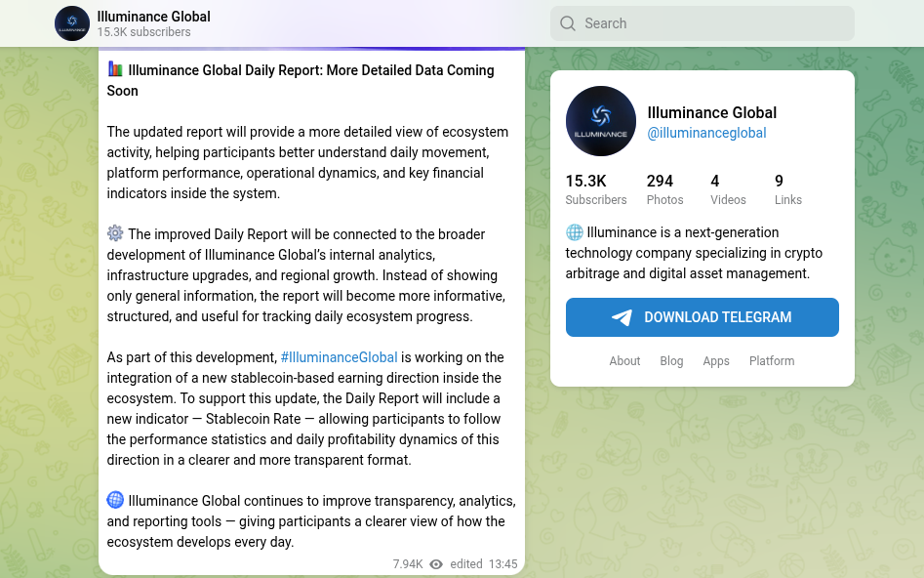Open the Illuminance Global header avatar
Screen dimensions: 924x578
(72, 23)
